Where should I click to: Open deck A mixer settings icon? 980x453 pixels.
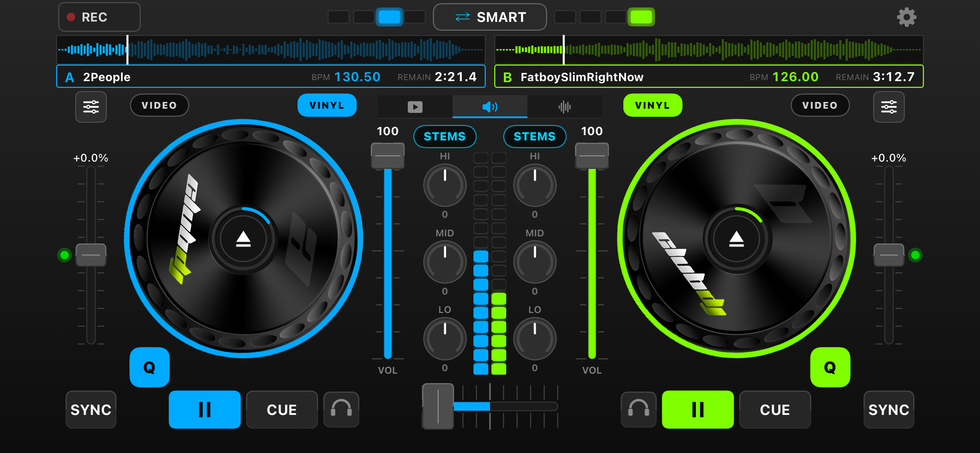point(91,107)
